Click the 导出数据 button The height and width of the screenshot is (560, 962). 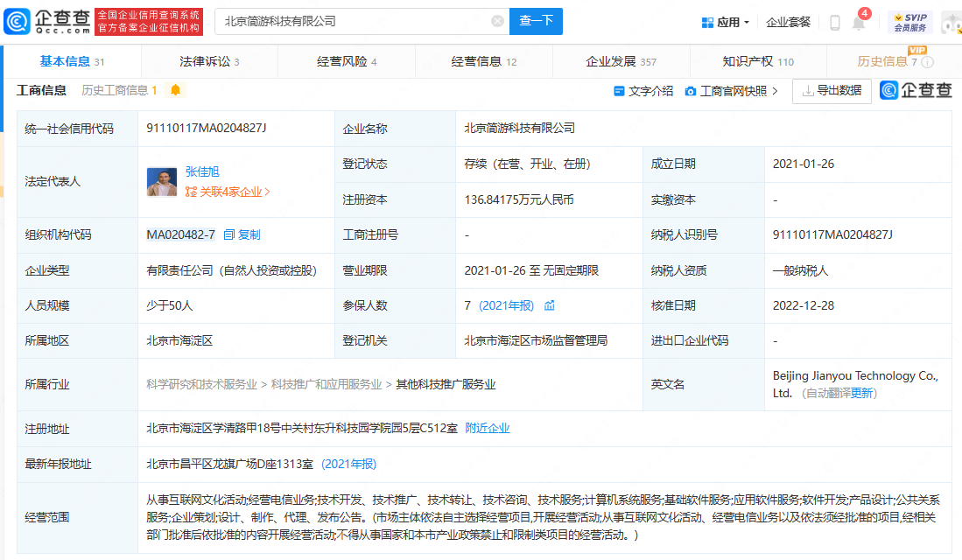tap(832, 91)
